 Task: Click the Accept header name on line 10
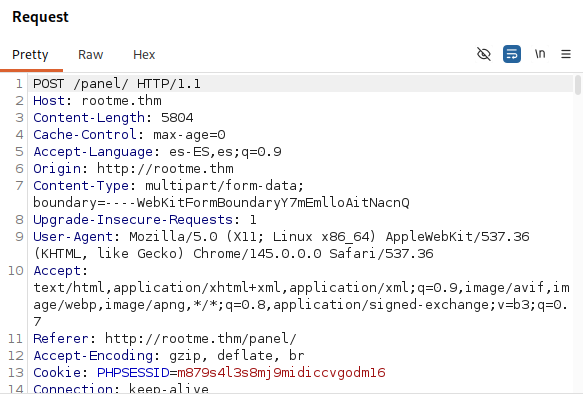[57, 271]
